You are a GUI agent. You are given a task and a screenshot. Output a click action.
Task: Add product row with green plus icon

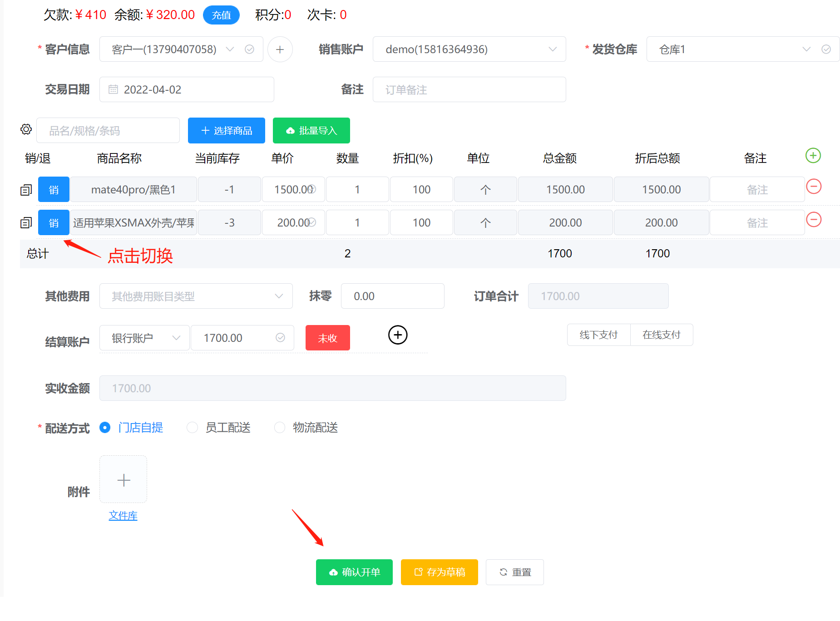(x=813, y=156)
